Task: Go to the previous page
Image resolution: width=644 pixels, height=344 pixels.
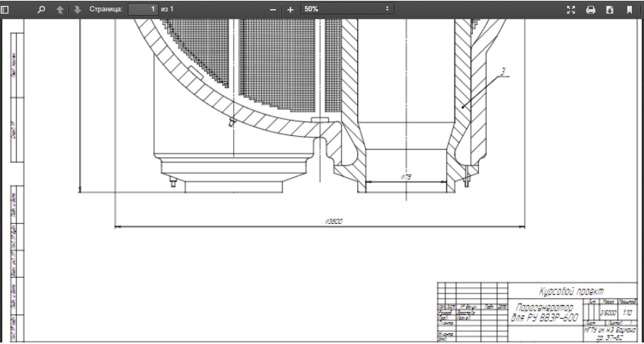Action: point(61,10)
